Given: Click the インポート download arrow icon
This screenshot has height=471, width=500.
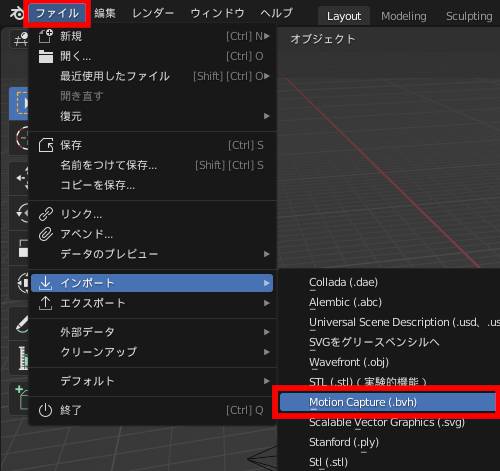Looking at the screenshot, I should point(46,283).
